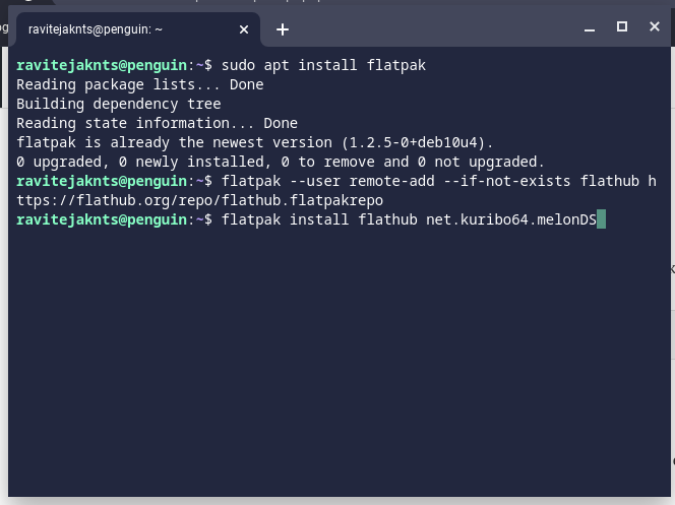675x505 pixels.
Task: Click the net.kuribo64.melonDS package name
Action: point(510,219)
